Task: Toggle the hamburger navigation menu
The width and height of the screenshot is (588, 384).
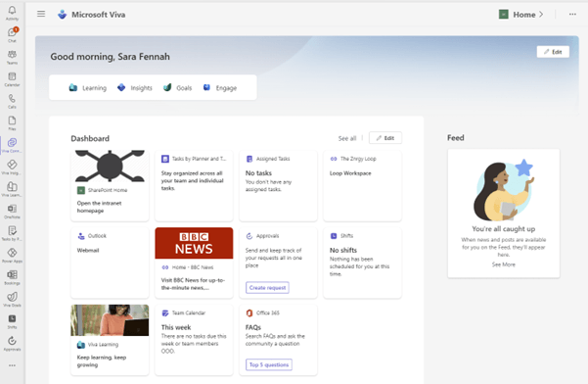Action: (x=41, y=14)
